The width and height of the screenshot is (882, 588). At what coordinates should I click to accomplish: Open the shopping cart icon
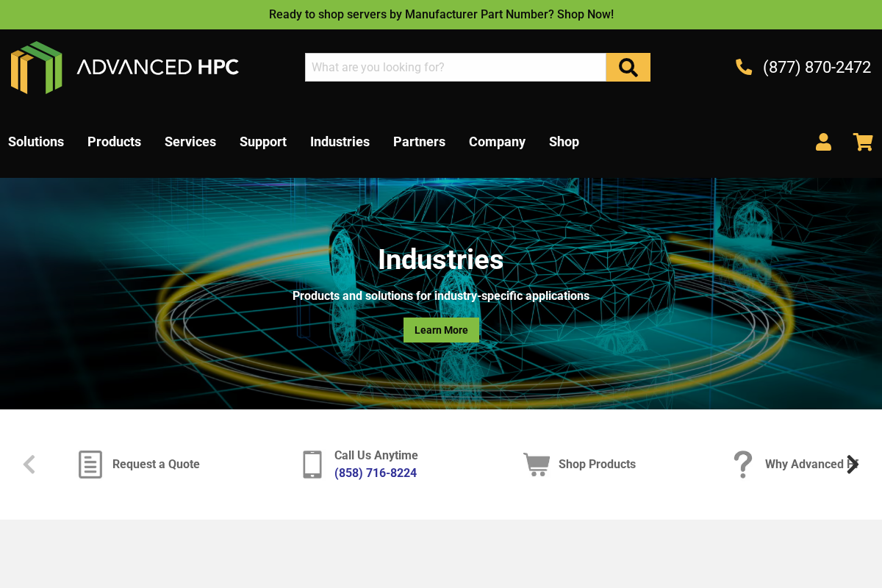[863, 142]
